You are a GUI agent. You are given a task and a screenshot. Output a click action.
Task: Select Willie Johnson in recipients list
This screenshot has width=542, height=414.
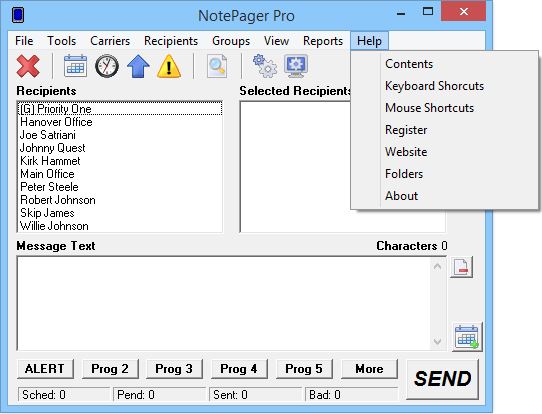coord(120,226)
